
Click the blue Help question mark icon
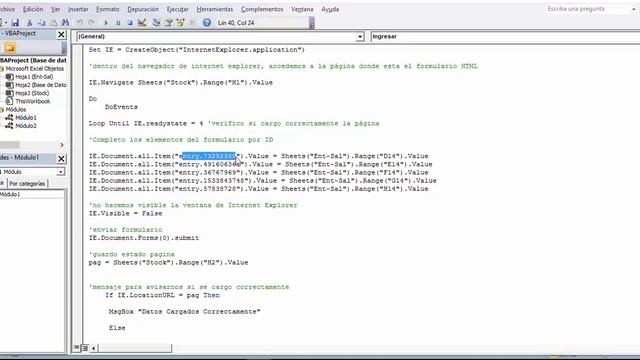(207, 23)
